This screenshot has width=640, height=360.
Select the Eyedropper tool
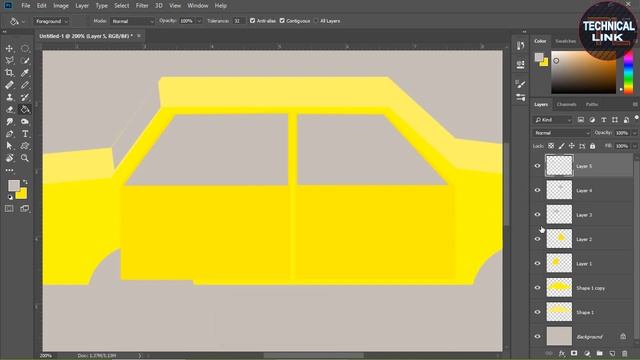click(x=25, y=73)
